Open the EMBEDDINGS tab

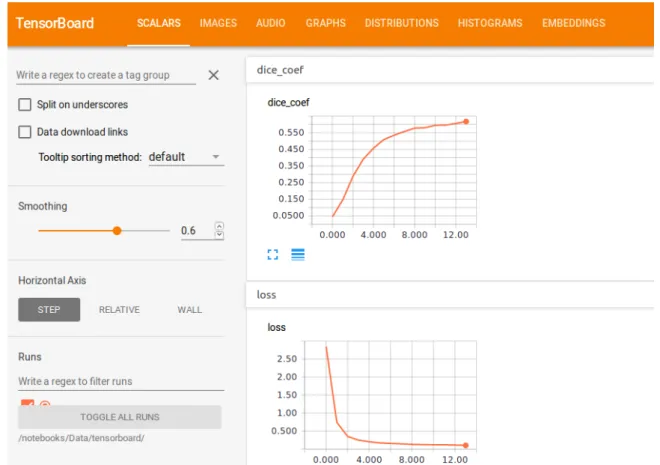(573, 23)
